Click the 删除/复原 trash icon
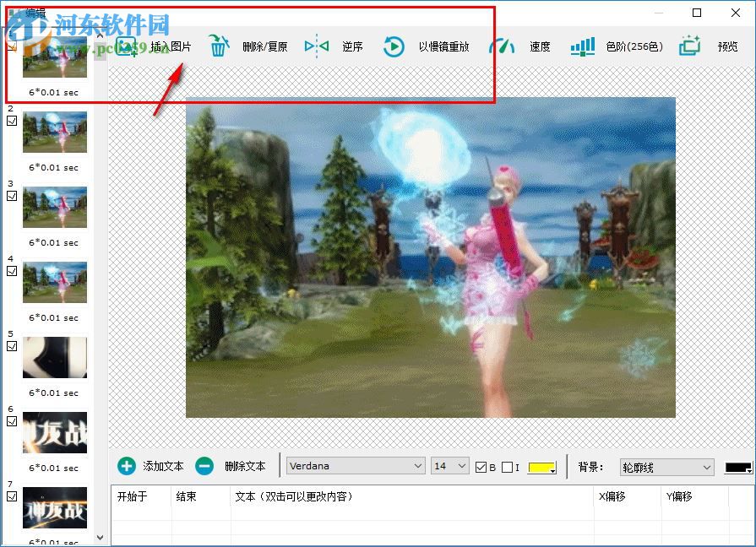The image size is (756, 547). click(219, 46)
